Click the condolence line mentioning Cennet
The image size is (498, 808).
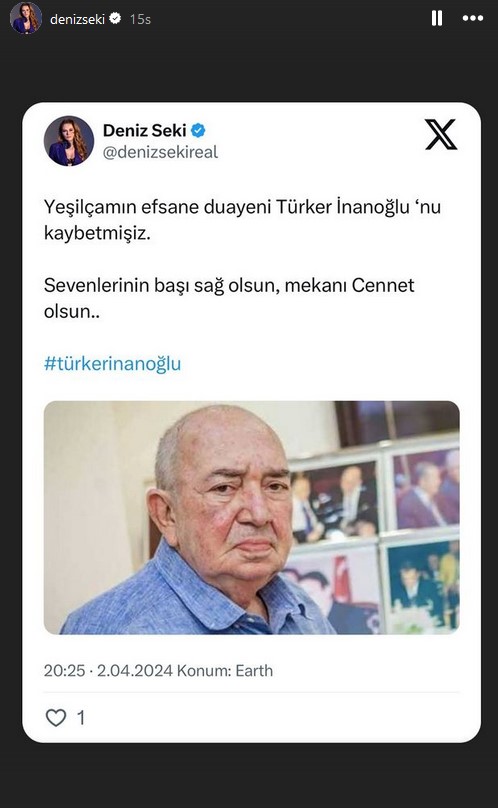click(x=229, y=298)
